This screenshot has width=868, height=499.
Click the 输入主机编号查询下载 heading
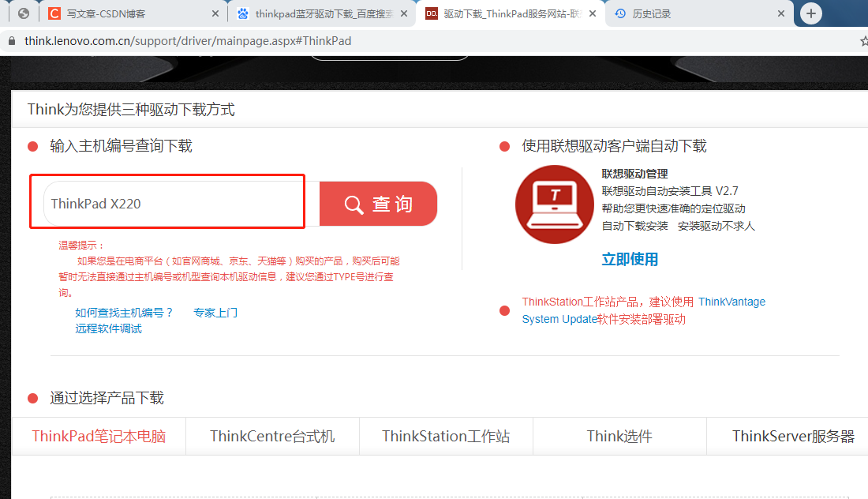pyautogui.click(x=121, y=146)
